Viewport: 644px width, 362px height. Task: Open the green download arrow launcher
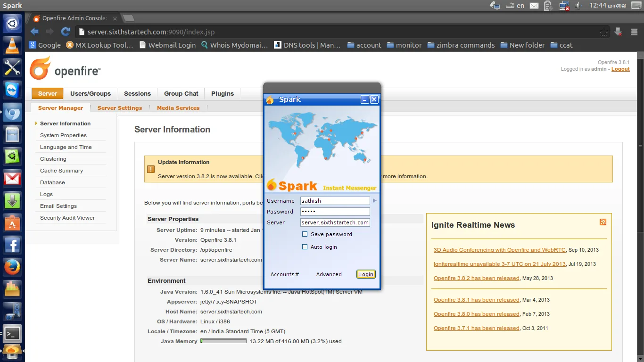[12, 201]
